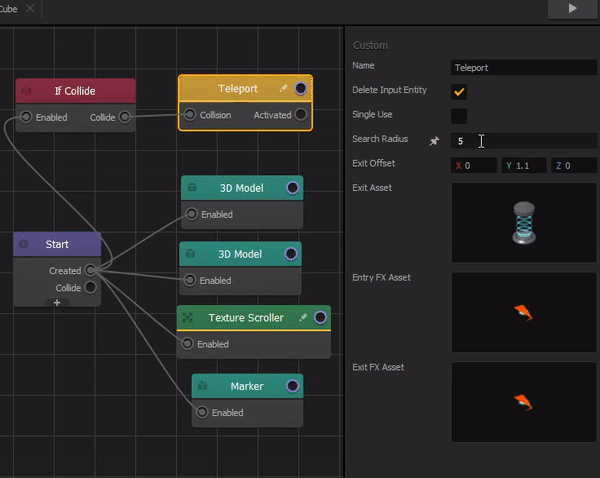Viewport: 600px width, 478px height.
Task: Click the first 3D Model header circle port
Action: (292, 188)
